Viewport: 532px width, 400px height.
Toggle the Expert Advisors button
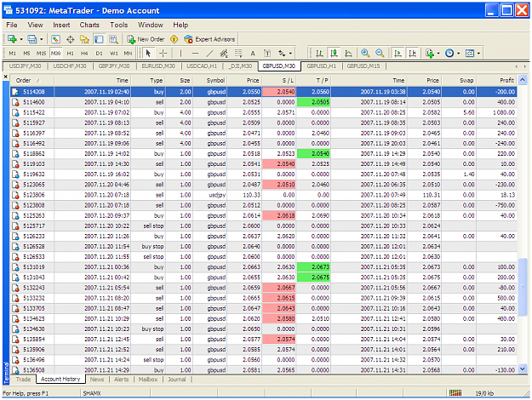[x=209, y=39]
